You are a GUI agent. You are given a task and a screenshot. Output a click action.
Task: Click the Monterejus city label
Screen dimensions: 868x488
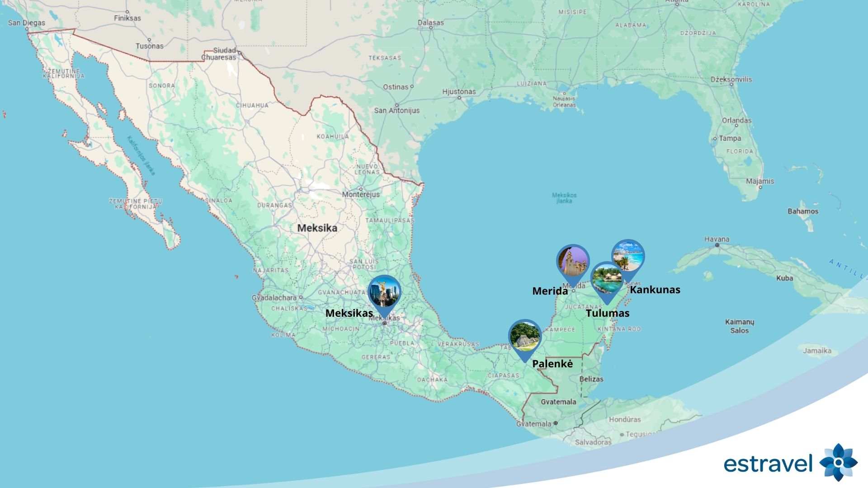pyautogui.click(x=361, y=195)
